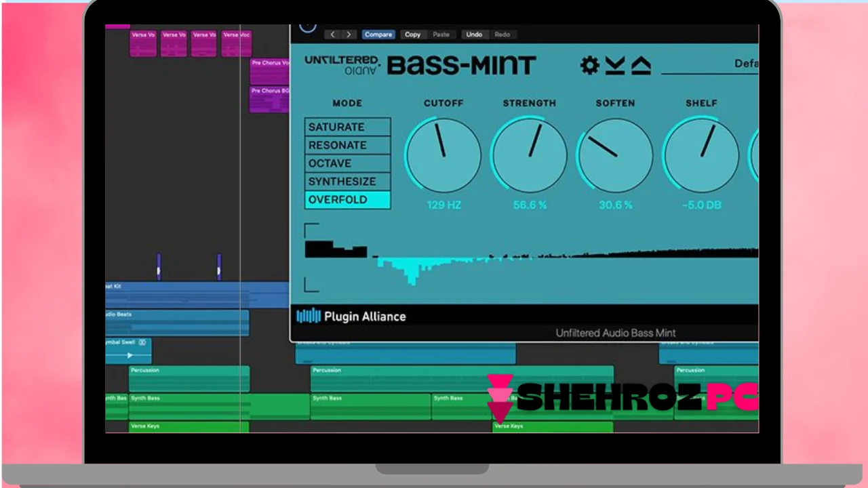Viewport: 868px width, 488px height.
Task: Click the Copy button in plugin header
Action: 412,35
